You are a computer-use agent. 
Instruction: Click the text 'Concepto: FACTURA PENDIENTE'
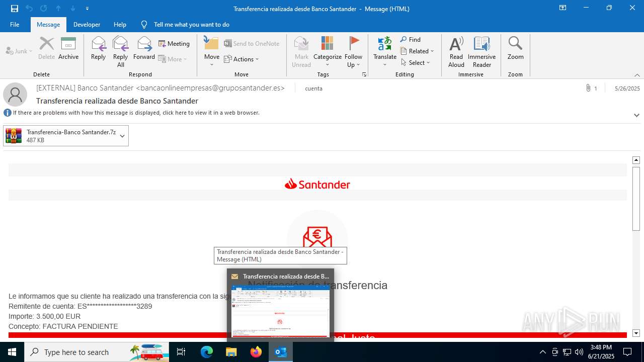click(63, 326)
